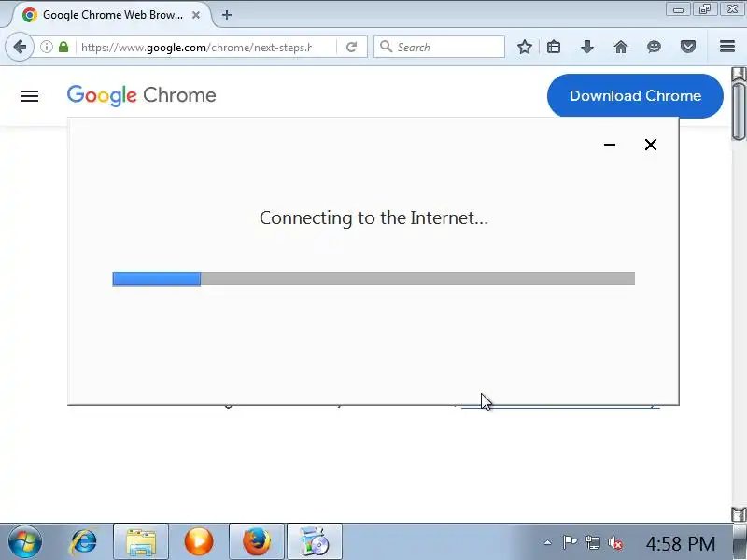Open the Google Chrome page hamburger menu
Viewport: 747px width, 560px height.
(x=30, y=96)
